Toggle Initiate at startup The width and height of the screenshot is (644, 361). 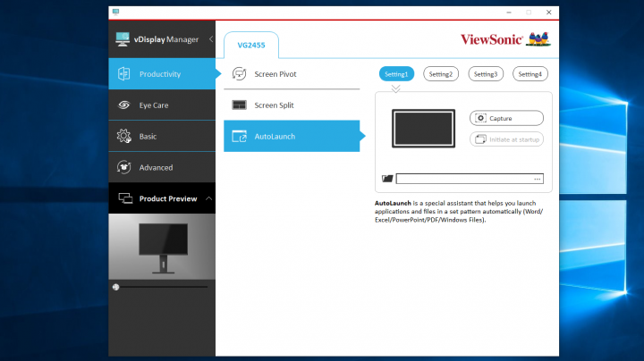(506, 139)
